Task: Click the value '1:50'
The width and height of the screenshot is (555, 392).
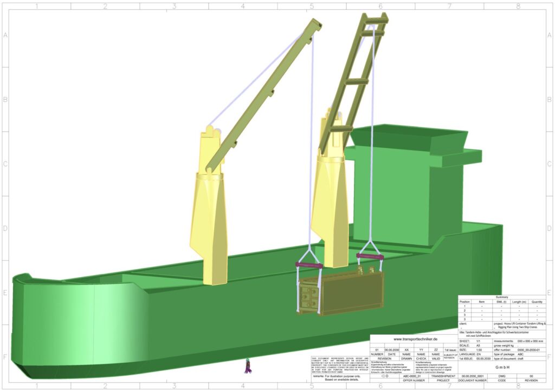Action: 479,350
